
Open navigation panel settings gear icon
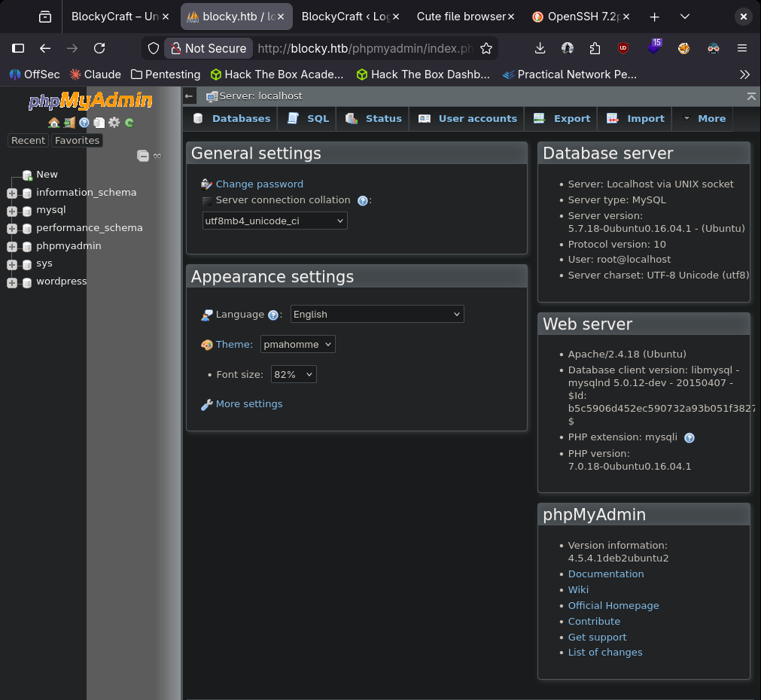114,123
